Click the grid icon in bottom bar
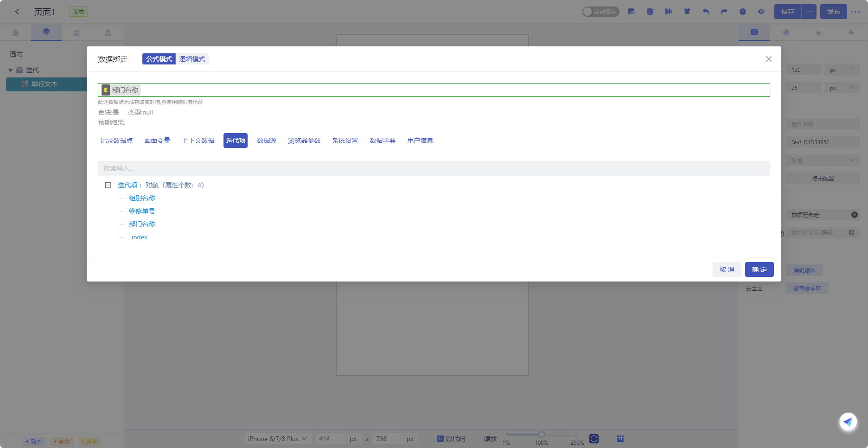Viewport: 868px width, 448px height. click(620, 439)
